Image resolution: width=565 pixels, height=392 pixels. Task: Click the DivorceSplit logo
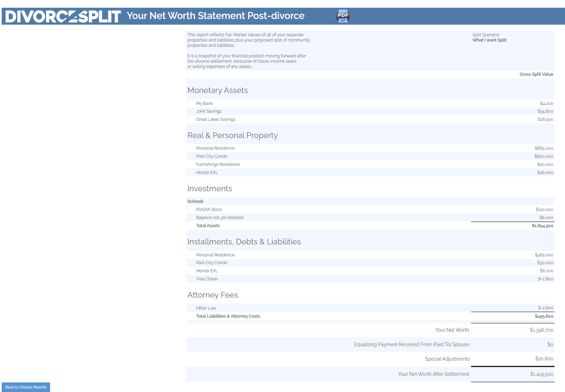pyautogui.click(x=63, y=16)
